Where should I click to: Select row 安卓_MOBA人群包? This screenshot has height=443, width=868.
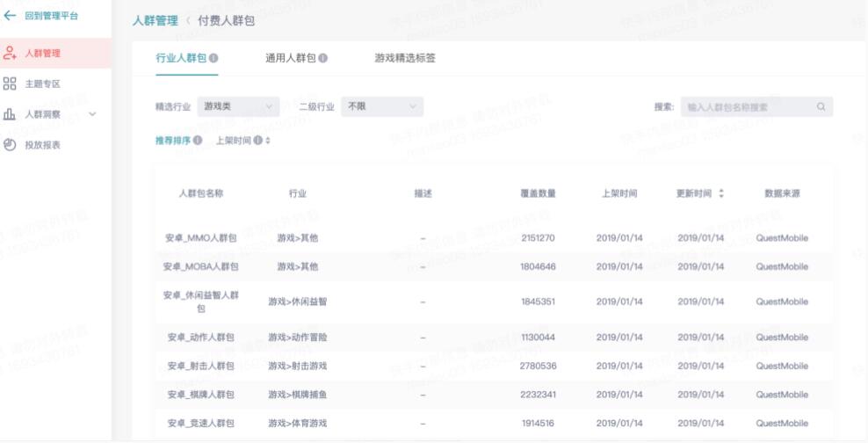coord(494,266)
